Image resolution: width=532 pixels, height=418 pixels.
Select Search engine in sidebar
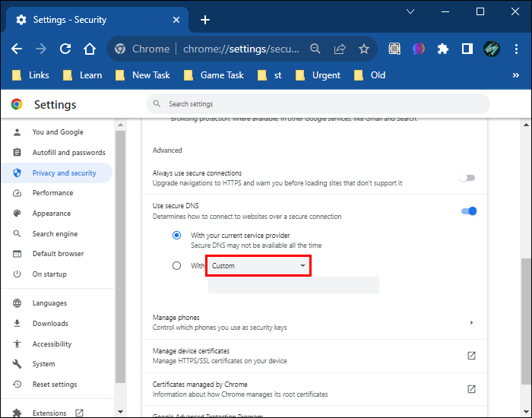(55, 234)
